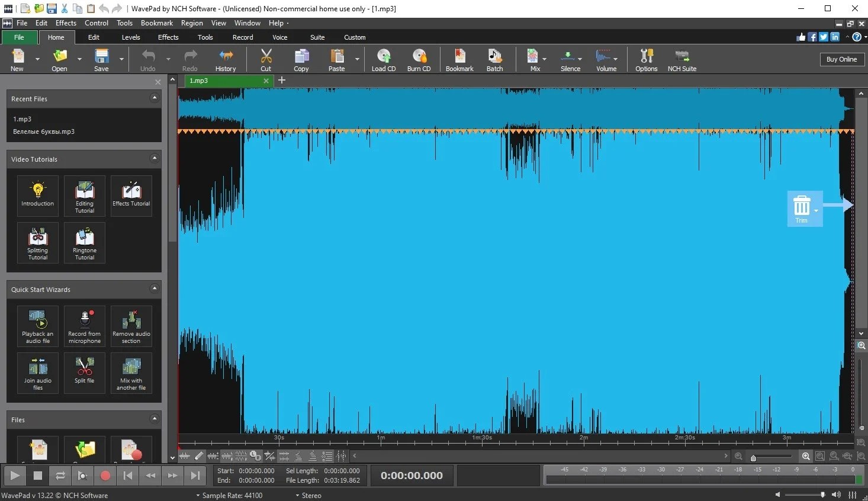Open the Options settings icon
This screenshot has height=501, width=868.
[646, 59]
